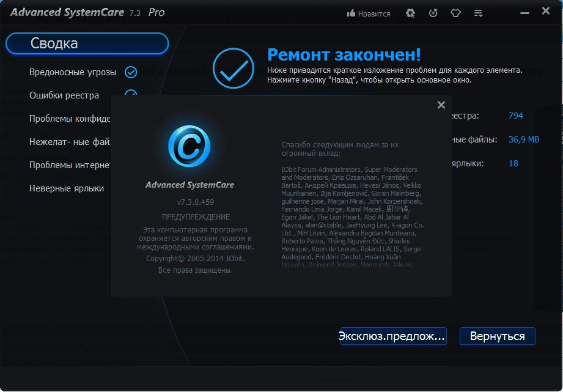Click the Спасибо следующим людям credits heading

coord(340,149)
